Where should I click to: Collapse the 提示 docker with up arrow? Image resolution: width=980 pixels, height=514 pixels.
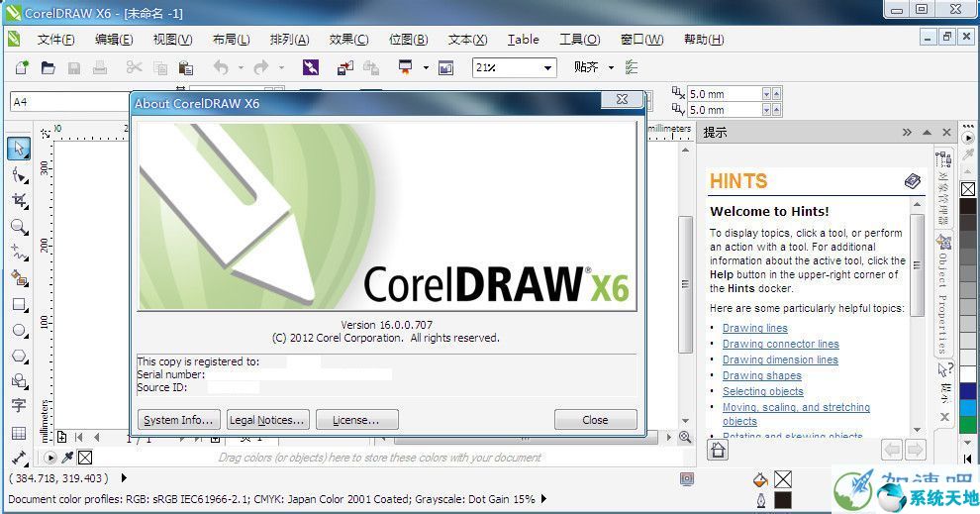tap(927, 133)
